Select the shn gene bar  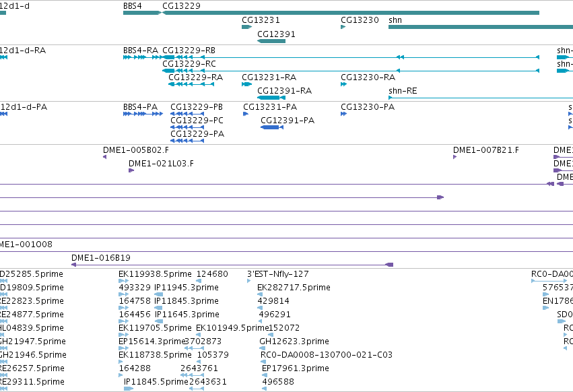coord(481,27)
